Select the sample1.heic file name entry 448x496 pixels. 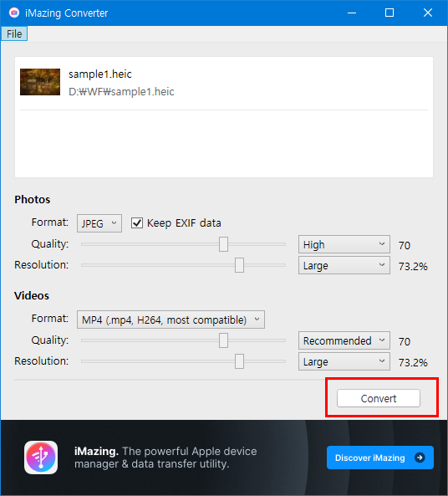[x=100, y=74]
